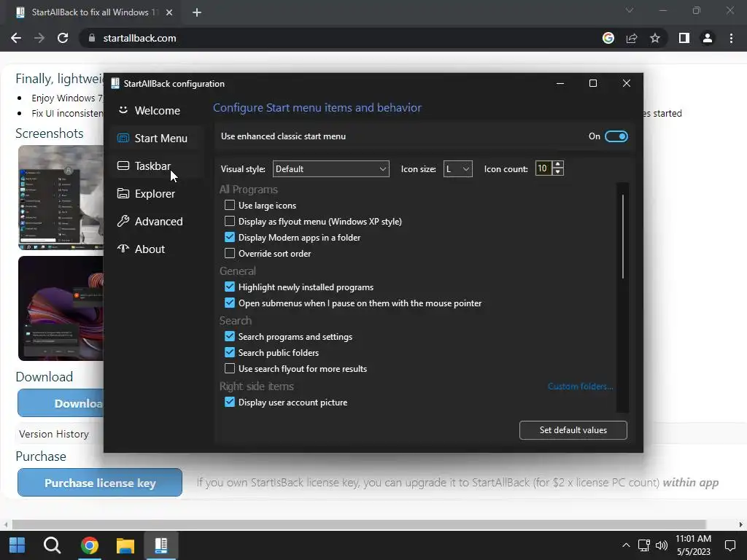This screenshot has height=560, width=747.
Task: Open the About page in sidebar
Action: point(158,249)
